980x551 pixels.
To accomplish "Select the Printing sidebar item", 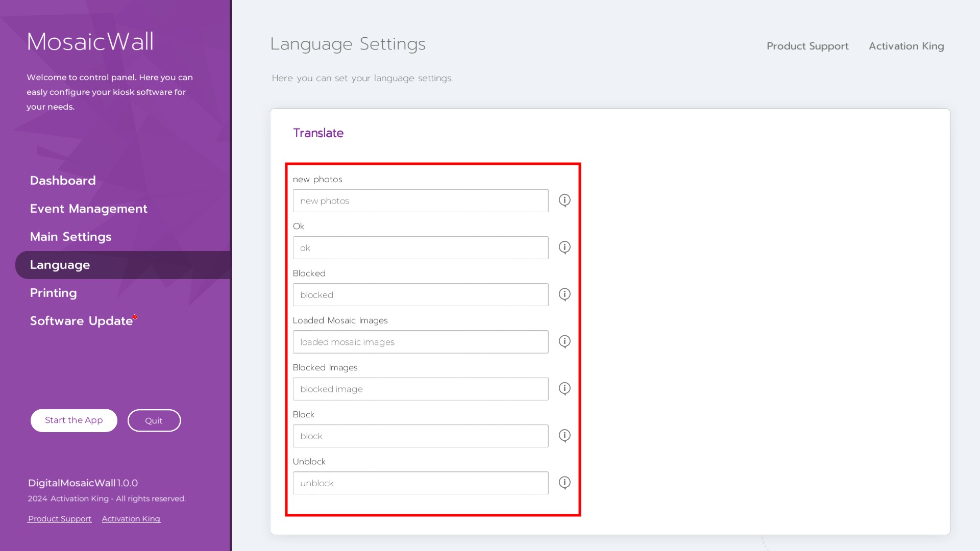I will point(53,293).
